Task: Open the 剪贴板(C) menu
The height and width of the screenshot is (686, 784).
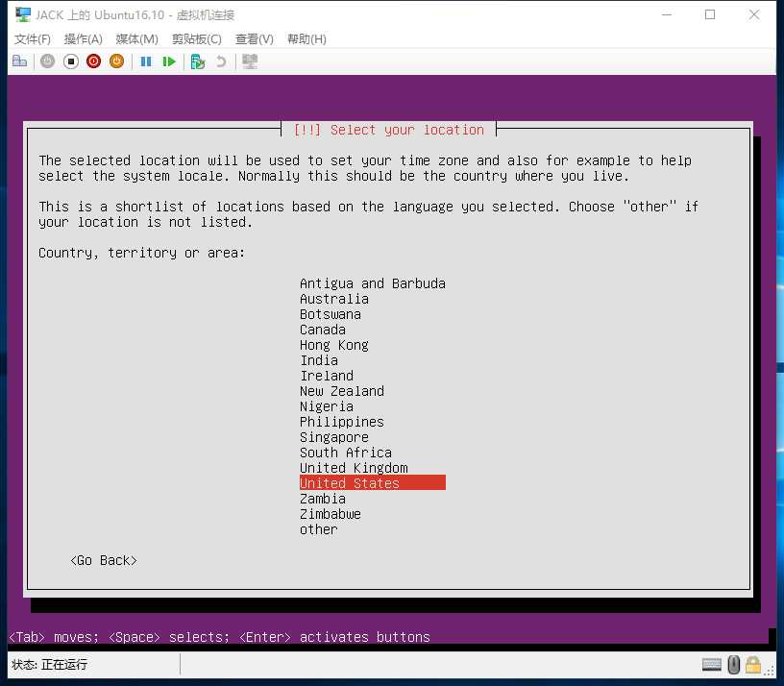Action: coord(197,39)
